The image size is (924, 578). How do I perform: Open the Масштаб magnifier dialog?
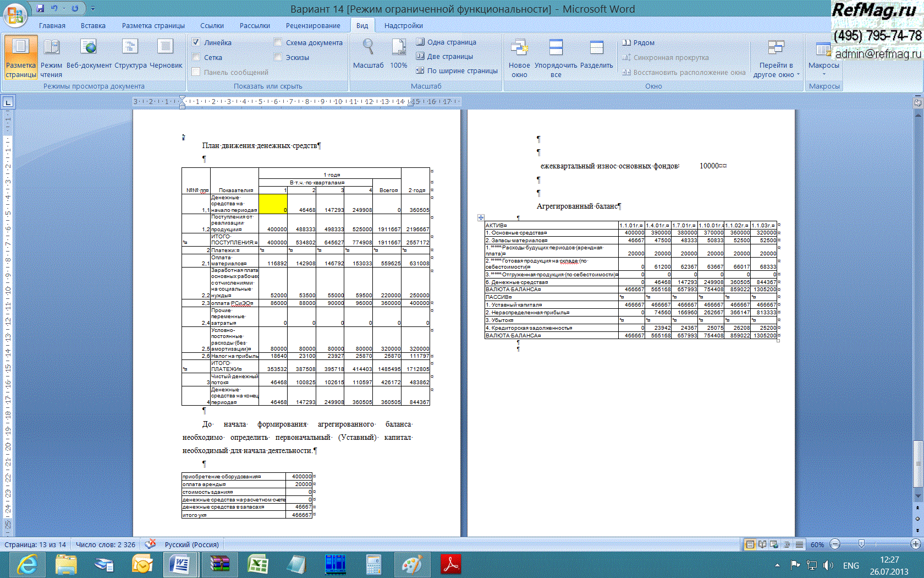click(368, 54)
